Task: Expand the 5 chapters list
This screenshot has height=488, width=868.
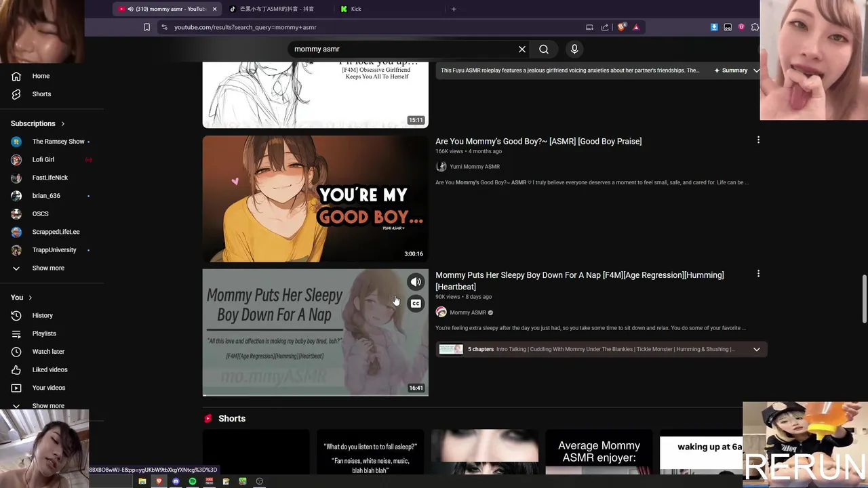Action: click(x=756, y=350)
